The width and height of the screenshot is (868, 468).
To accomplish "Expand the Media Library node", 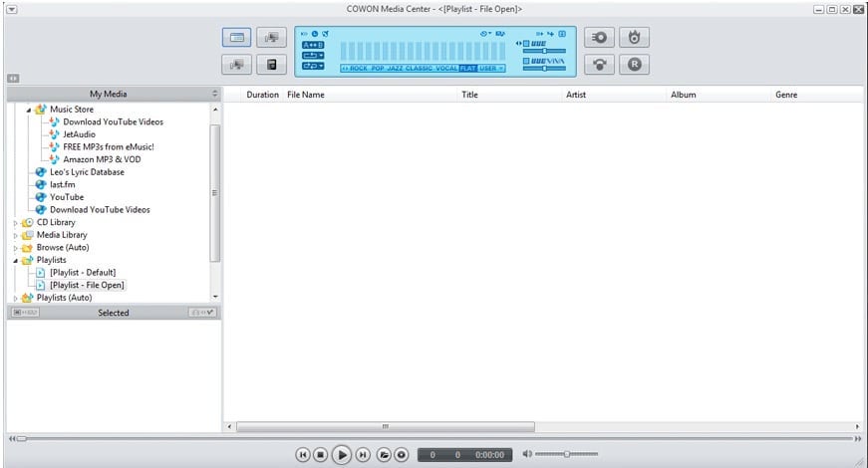I will coord(16,236).
